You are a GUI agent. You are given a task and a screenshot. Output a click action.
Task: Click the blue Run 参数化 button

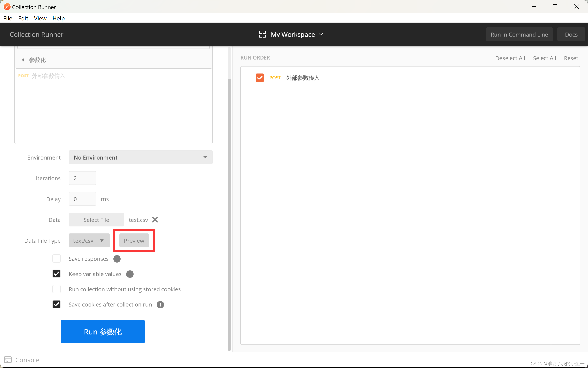[102, 331]
